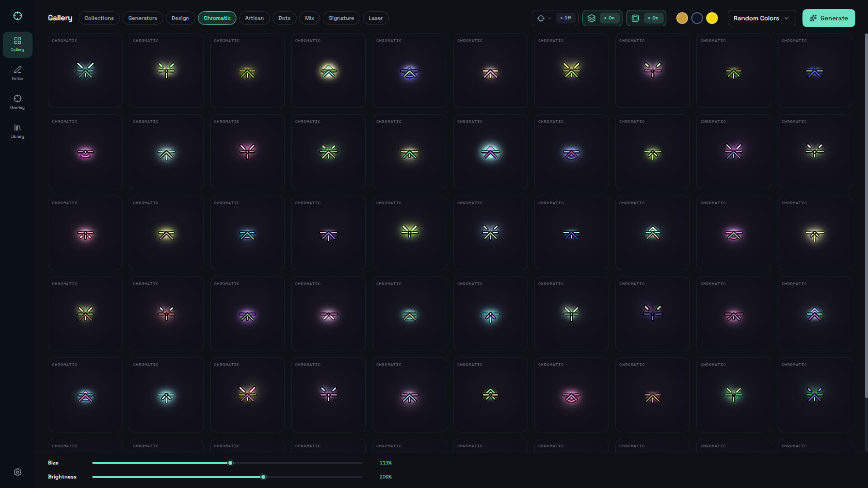Open the Overlay sidebar section
The height and width of the screenshot is (488, 868).
[x=17, y=102]
